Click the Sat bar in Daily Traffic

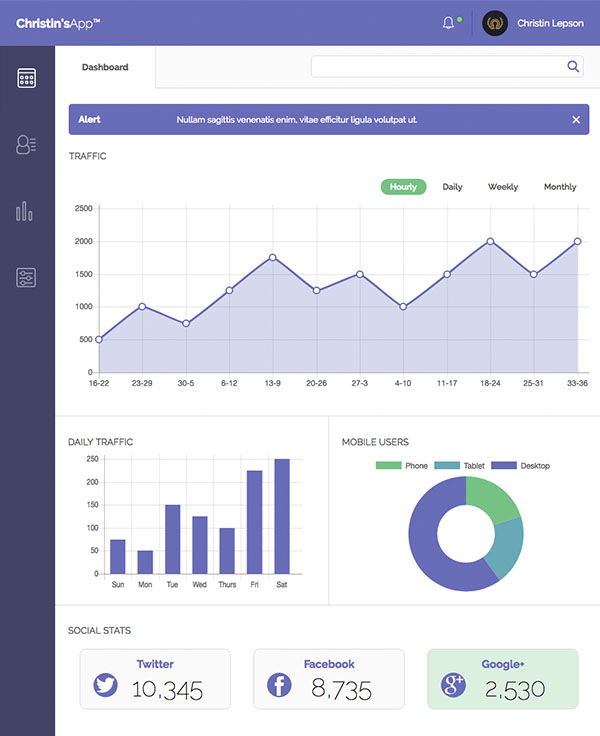point(282,516)
